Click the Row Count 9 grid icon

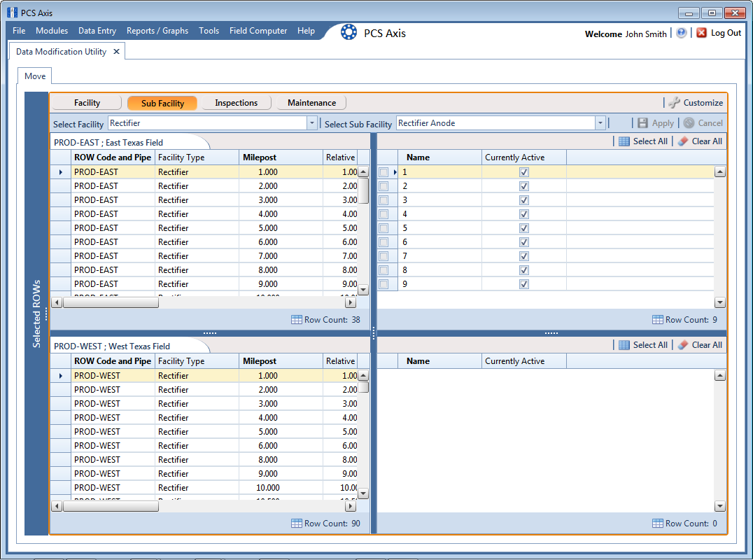[657, 319]
